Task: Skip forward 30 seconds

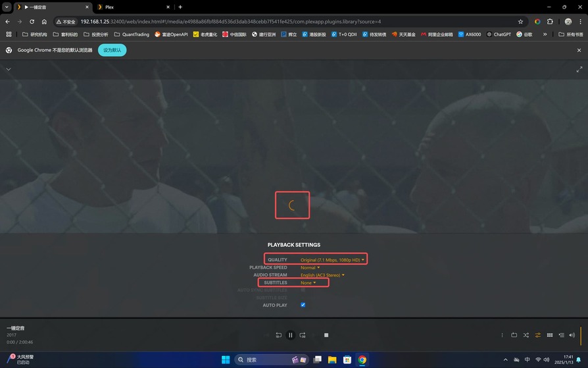Action: [x=303, y=335]
